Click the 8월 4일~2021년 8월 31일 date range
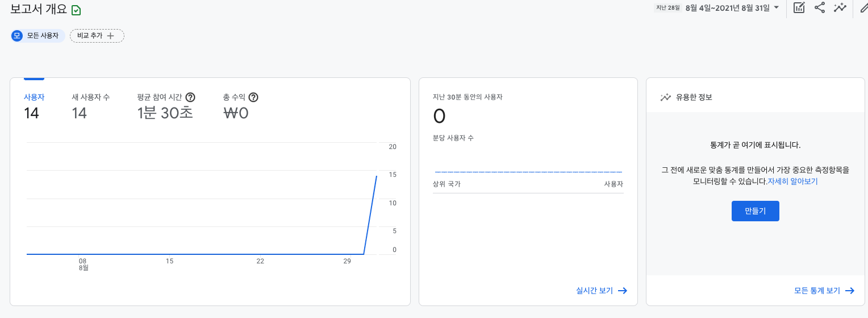 point(728,8)
